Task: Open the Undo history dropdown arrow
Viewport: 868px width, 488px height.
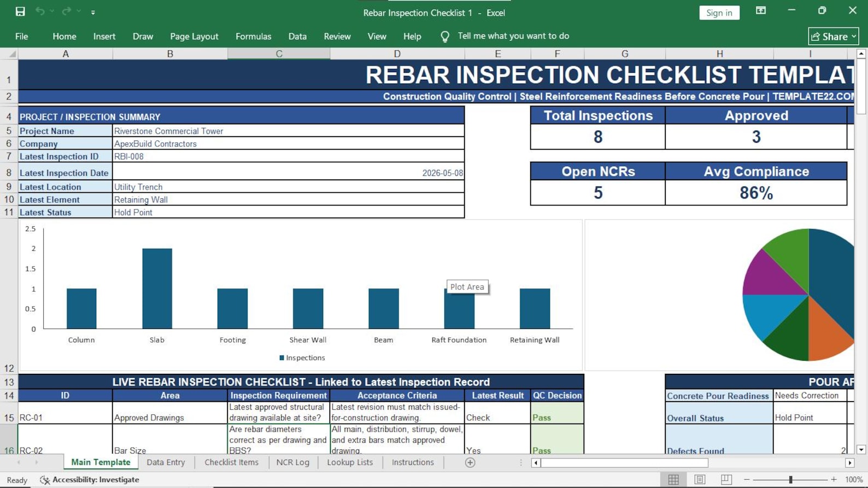Action: [x=52, y=11]
